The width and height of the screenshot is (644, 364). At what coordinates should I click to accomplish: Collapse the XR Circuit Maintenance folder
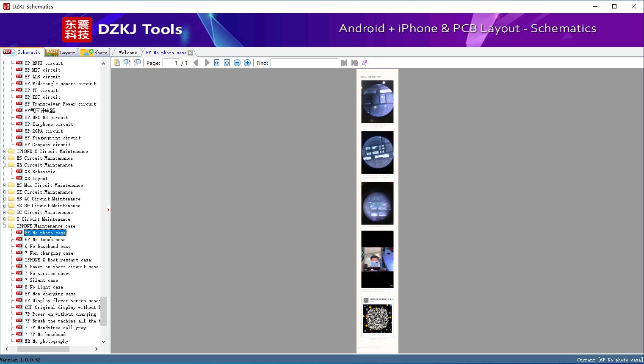click(x=5, y=165)
